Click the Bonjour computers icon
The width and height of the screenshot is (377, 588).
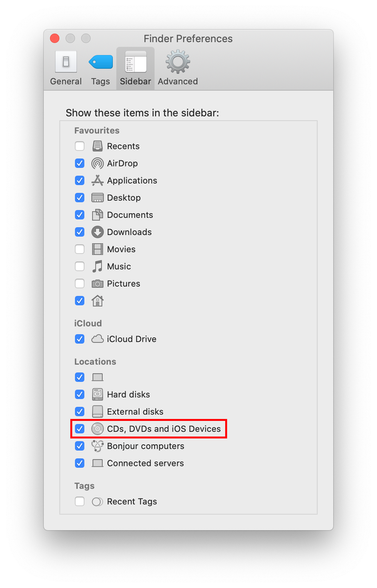point(98,446)
